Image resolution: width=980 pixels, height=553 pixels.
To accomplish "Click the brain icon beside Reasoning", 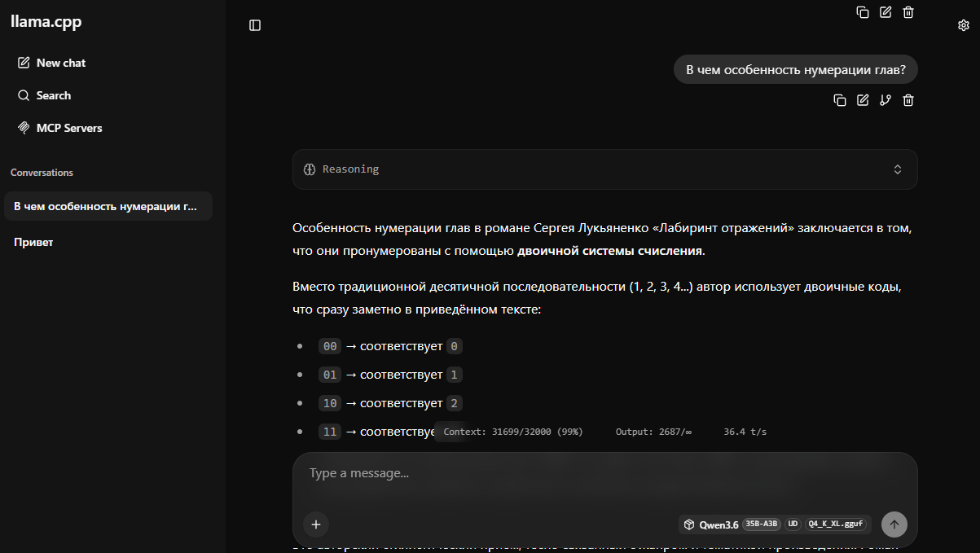I will coord(310,169).
